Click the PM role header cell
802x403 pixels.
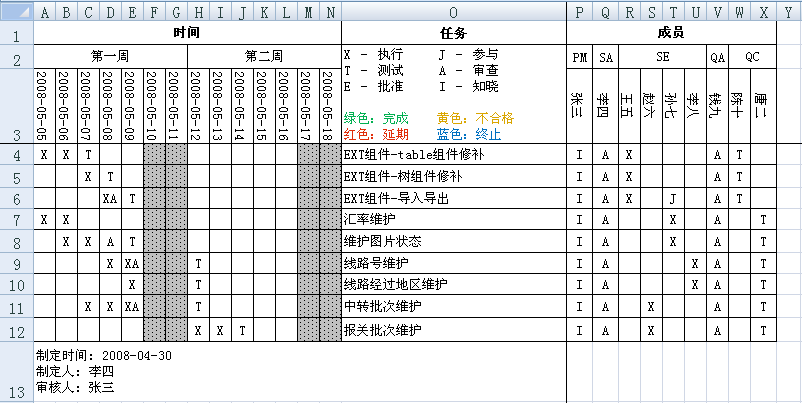pyautogui.click(x=580, y=58)
